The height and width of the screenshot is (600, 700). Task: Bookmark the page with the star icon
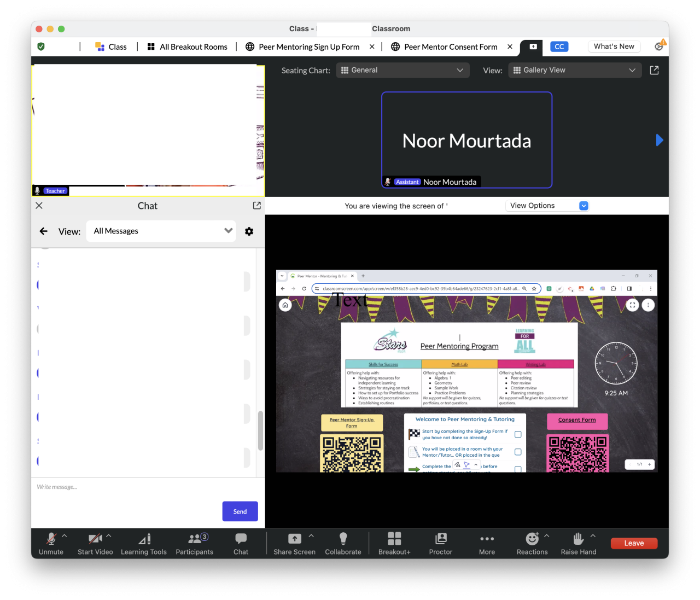pos(534,289)
